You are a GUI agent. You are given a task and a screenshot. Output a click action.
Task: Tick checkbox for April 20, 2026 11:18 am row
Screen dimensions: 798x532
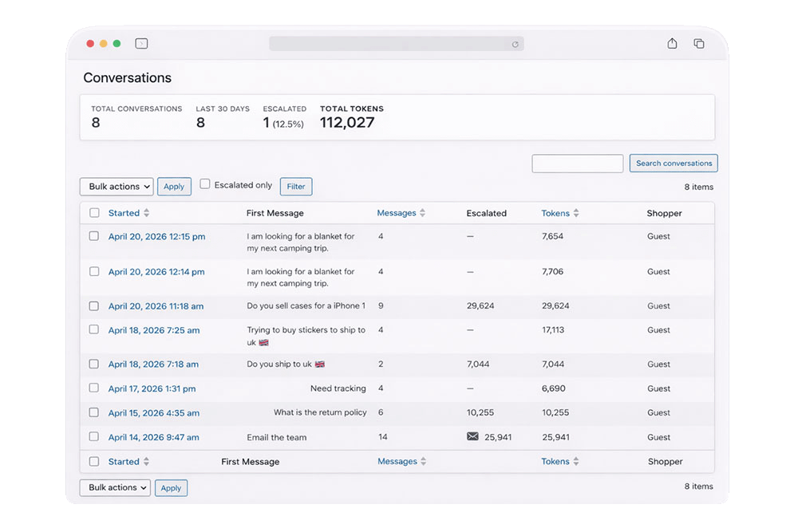click(94, 306)
